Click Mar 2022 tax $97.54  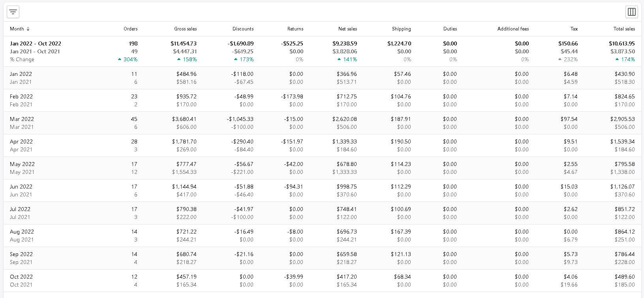click(569, 119)
